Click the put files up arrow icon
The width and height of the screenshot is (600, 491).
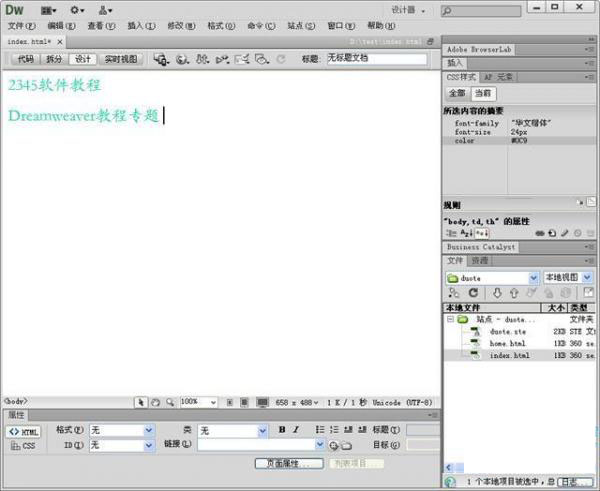tap(514, 293)
